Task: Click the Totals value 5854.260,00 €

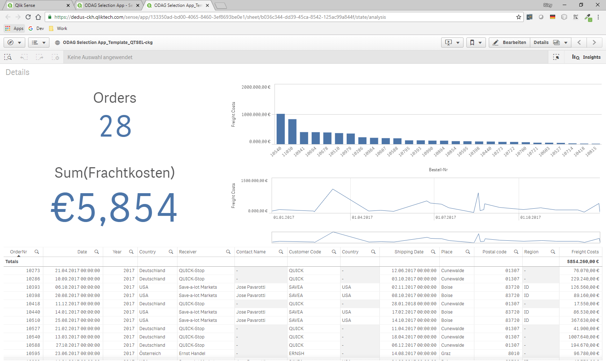Action: point(583,262)
